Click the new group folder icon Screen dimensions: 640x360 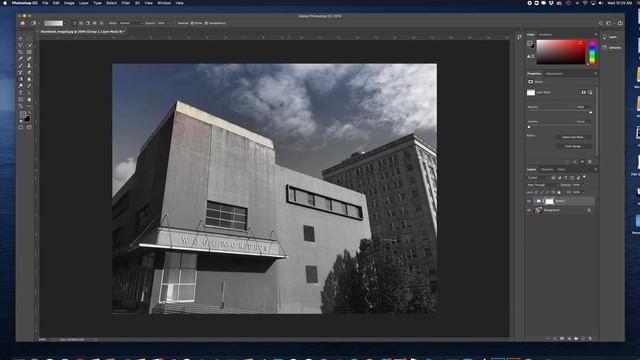tap(576, 338)
